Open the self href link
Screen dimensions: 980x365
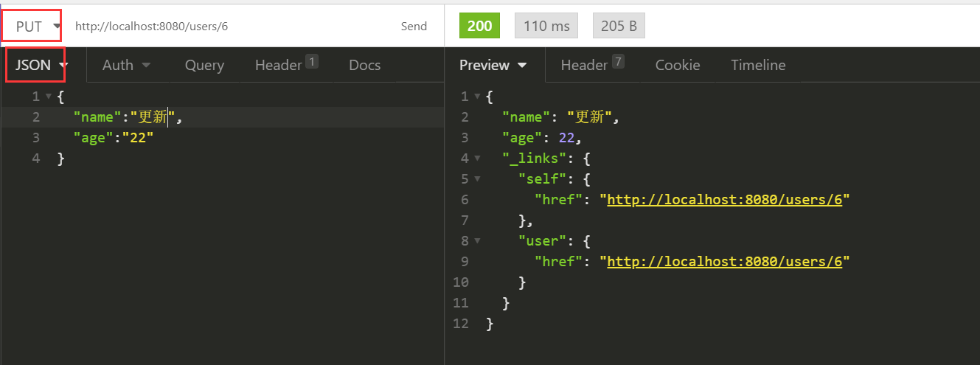724,200
